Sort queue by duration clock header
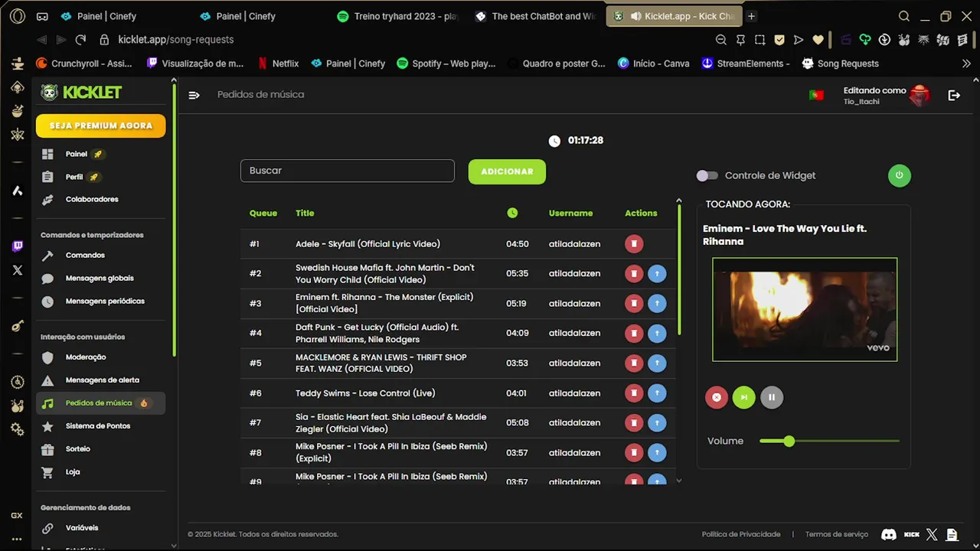The image size is (980, 551). tap(512, 213)
